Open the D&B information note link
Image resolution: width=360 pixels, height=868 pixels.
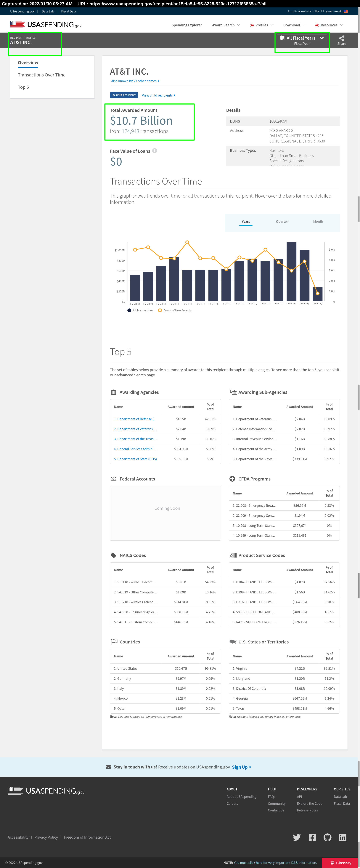click(275, 863)
